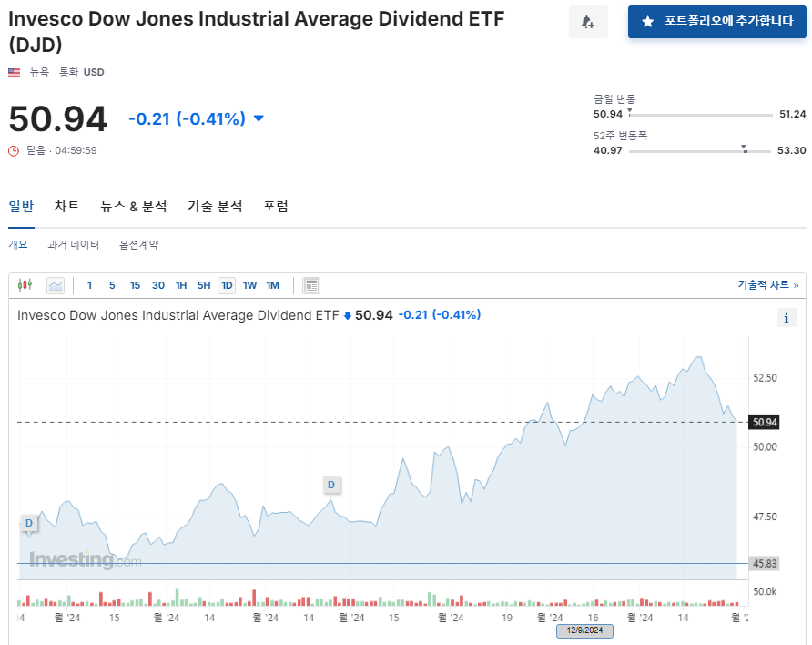Click the -0.21 (-0.41%) change text
812x645 pixels.
click(187, 119)
